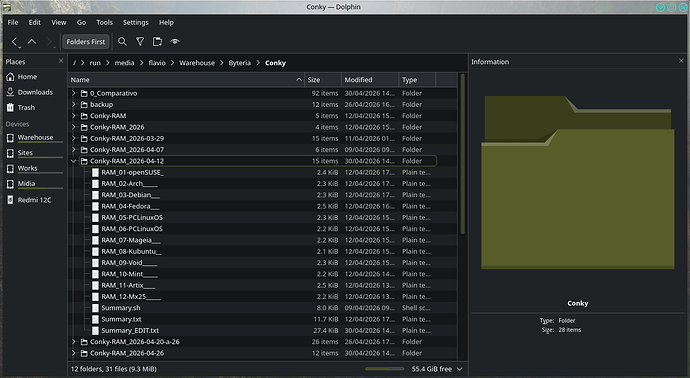Viewport: 690px width, 378px height.
Task: Open the View menu
Action: tap(59, 22)
